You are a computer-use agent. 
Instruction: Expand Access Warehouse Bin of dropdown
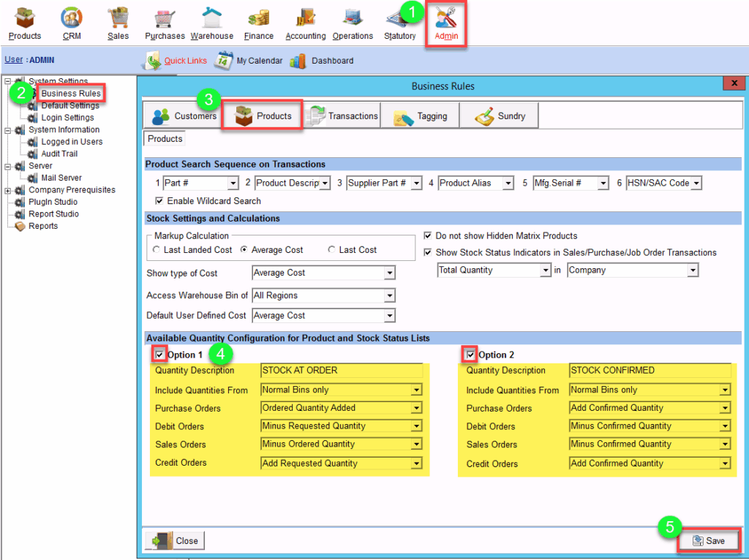point(389,296)
